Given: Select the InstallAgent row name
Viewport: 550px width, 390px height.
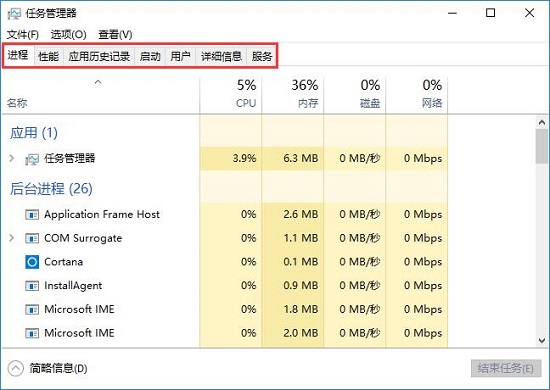Looking at the screenshot, I should click(x=73, y=286).
